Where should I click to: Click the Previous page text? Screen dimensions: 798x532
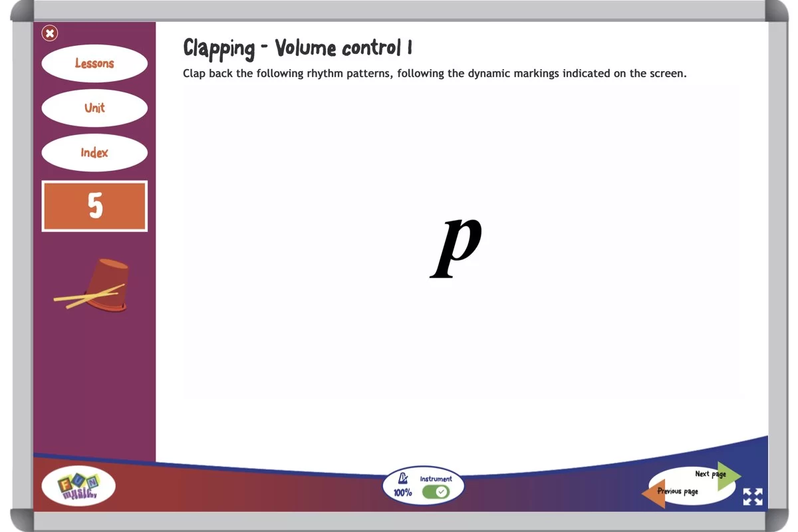pos(678,491)
